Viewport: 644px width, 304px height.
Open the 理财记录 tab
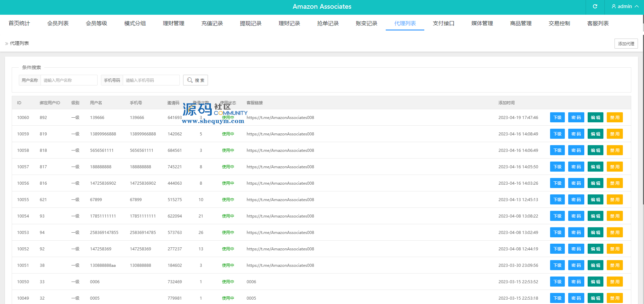click(289, 23)
